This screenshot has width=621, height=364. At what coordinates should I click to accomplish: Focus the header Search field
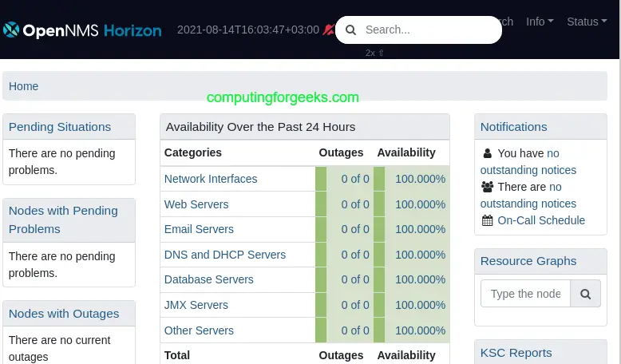418,30
